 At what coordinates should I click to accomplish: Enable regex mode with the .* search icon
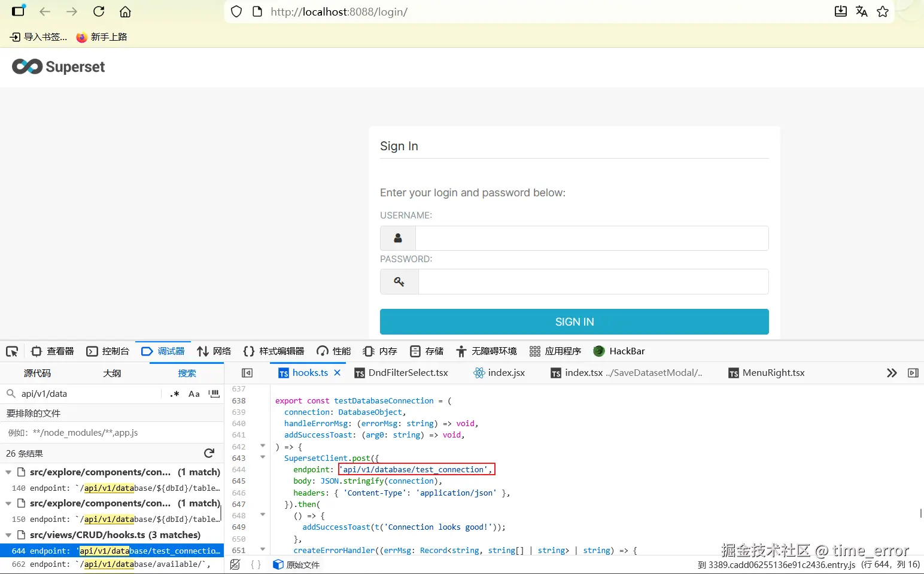(x=174, y=394)
